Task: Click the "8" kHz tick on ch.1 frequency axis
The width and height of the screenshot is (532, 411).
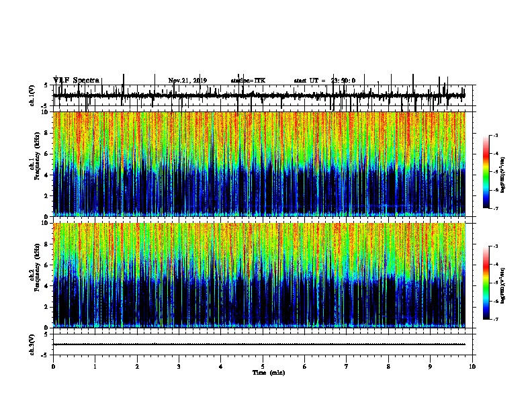Action: click(47, 133)
